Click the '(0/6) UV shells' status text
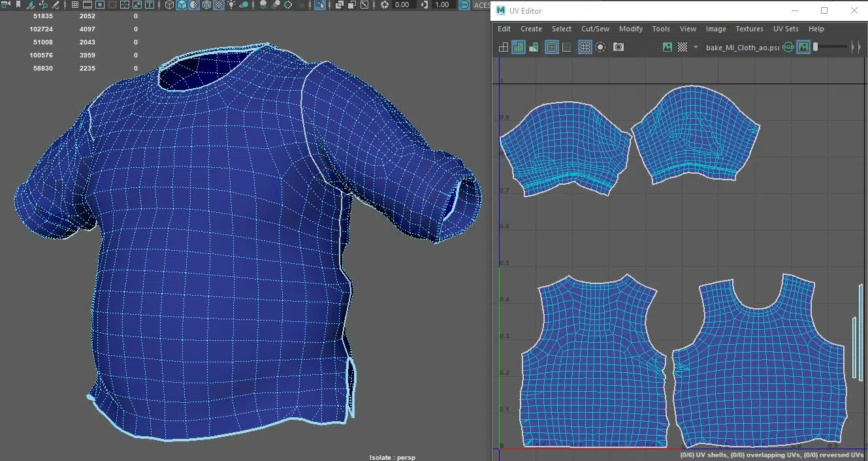 pos(714,455)
